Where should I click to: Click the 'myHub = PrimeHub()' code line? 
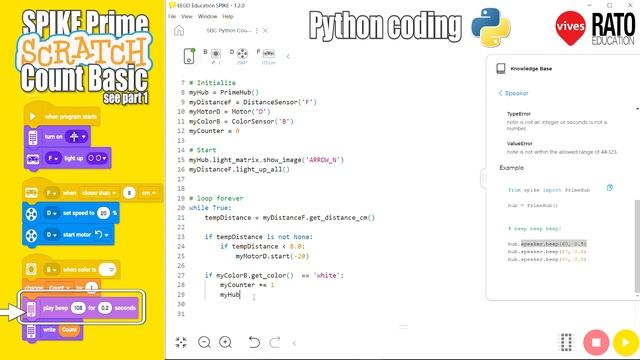224,92
